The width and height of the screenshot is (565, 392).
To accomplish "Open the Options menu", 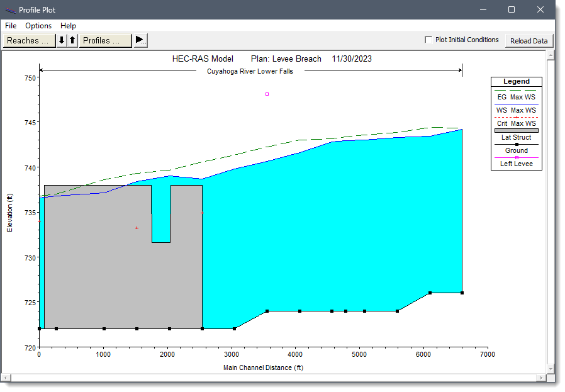I will pyautogui.click(x=38, y=26).
